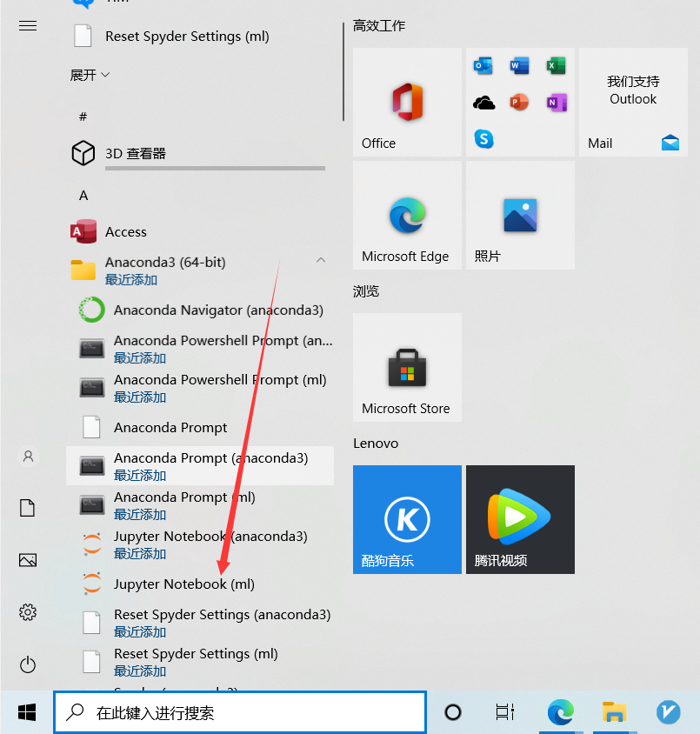Viewport: 700px width, 734px height.
Task: Open Task View on the taskbar
Action: coord(505,712)
